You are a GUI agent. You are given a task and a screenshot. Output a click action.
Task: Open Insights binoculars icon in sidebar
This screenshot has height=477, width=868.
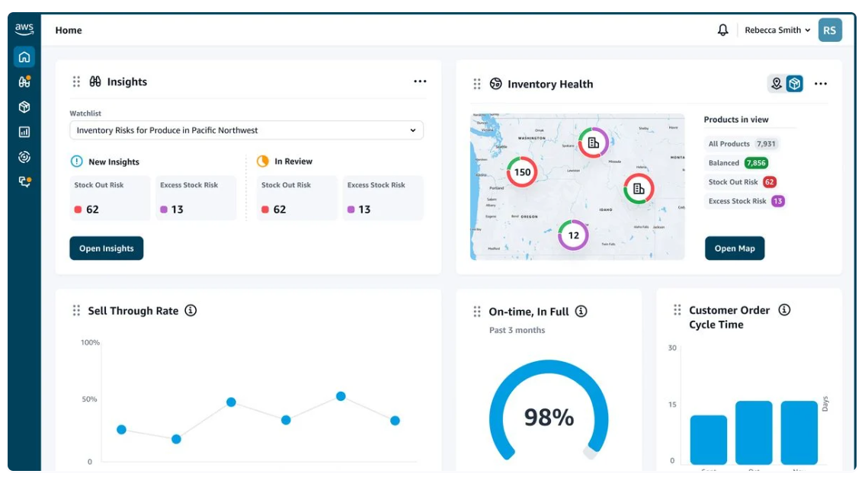tap(24, 82)
